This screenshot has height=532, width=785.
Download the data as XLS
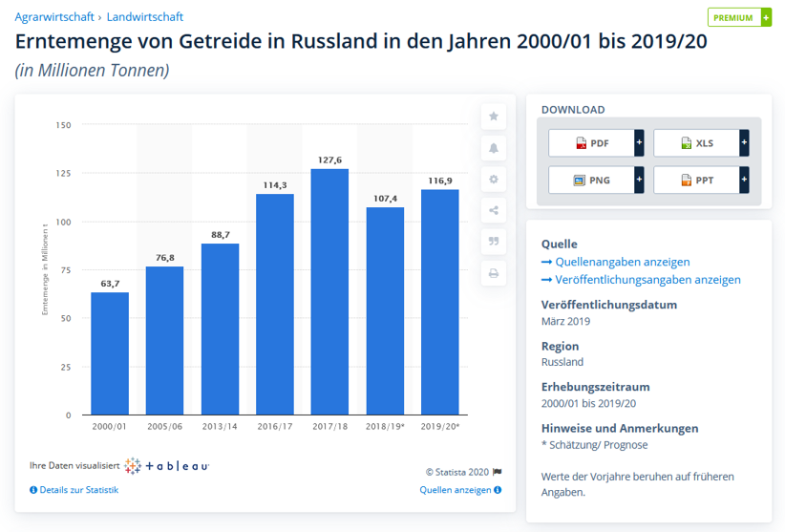[697, 143]
